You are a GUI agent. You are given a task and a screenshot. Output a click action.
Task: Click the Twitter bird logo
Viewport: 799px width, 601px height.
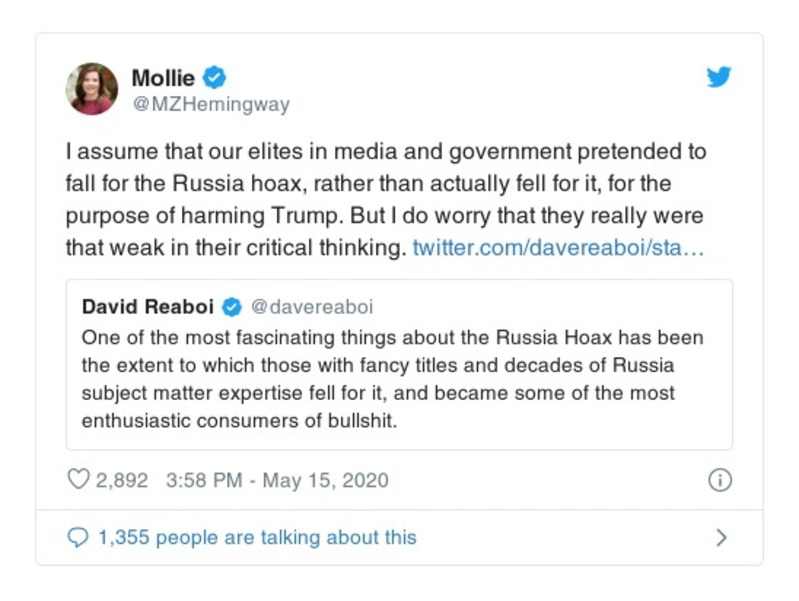(x=719, y=77)
